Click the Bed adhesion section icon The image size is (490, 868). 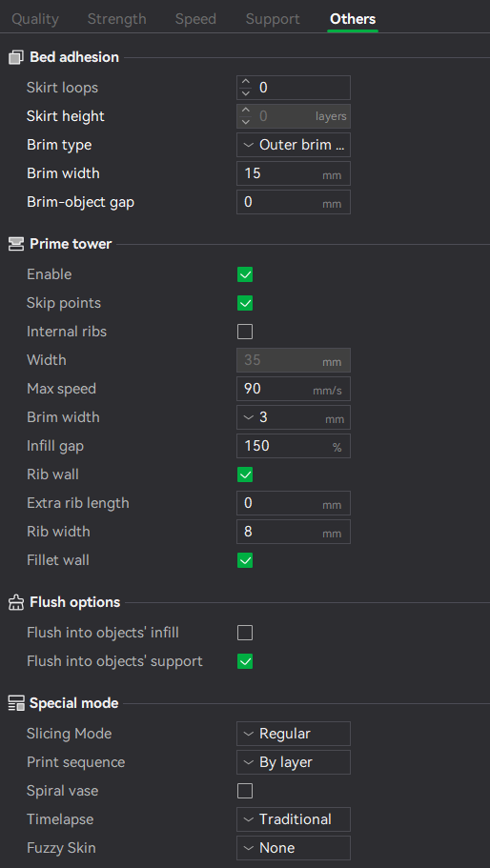(16, 57)
